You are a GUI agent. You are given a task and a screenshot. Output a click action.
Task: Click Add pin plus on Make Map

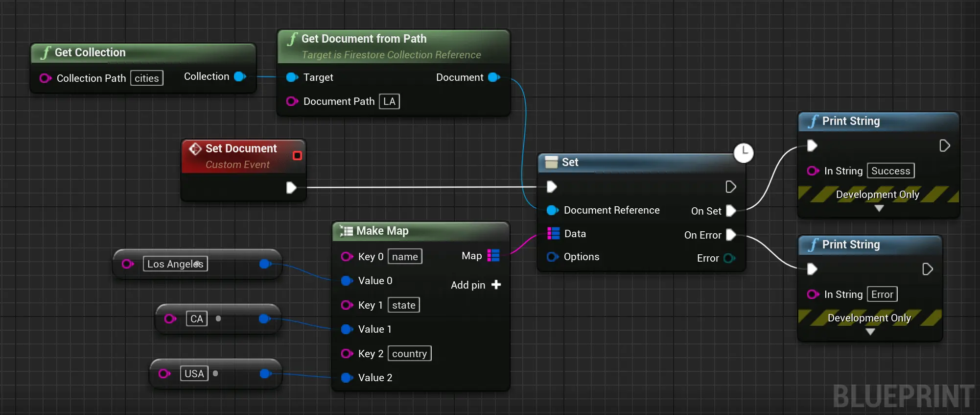point(496,285)
